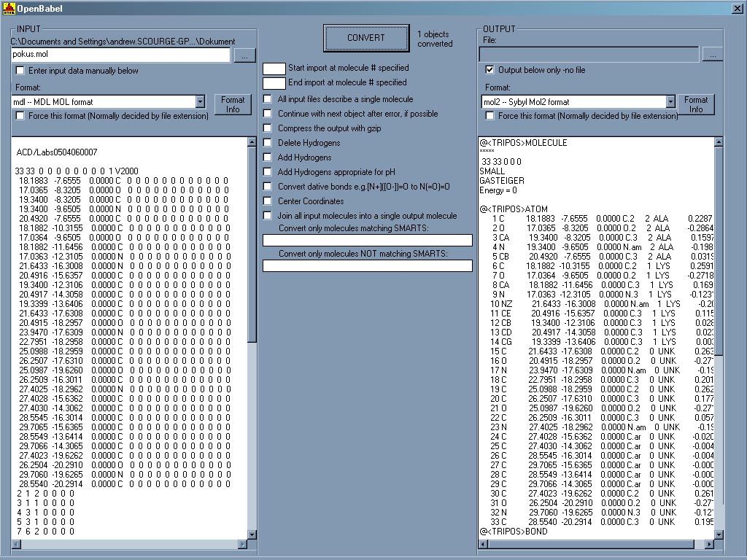
Task: Click the End import at molecule # field
Action: click(x=274, y=83)
